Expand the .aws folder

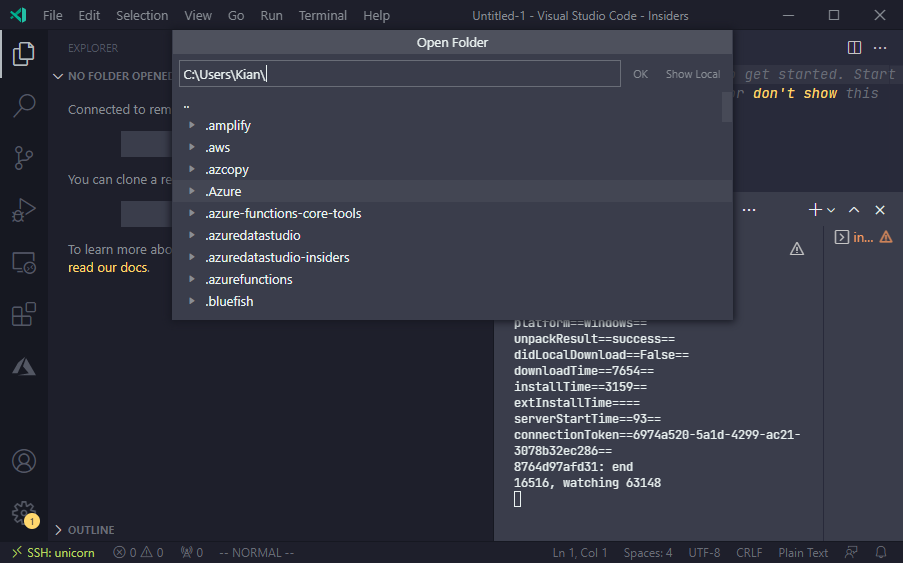192,147
